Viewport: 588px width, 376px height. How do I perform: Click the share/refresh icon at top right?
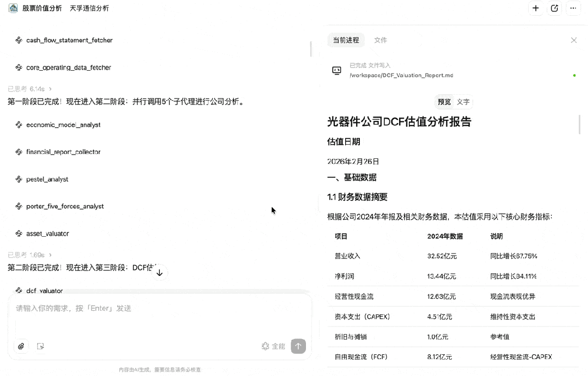[554, 8]
